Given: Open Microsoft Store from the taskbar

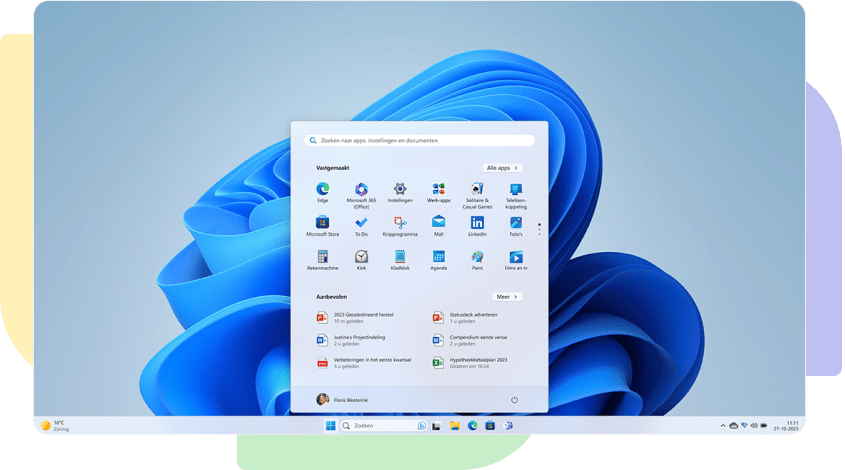Looking at the screenshot, I should (x=490, y=426).
